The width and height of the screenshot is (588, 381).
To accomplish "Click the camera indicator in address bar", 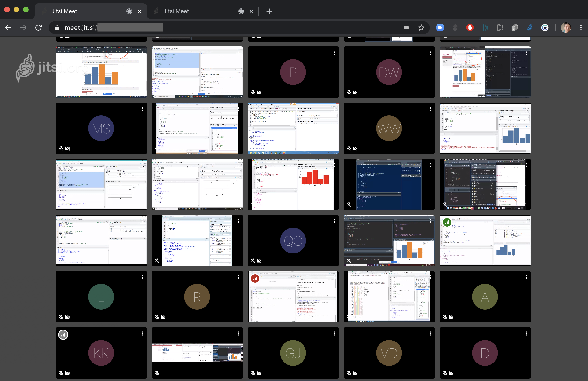I will click(406, 28).
